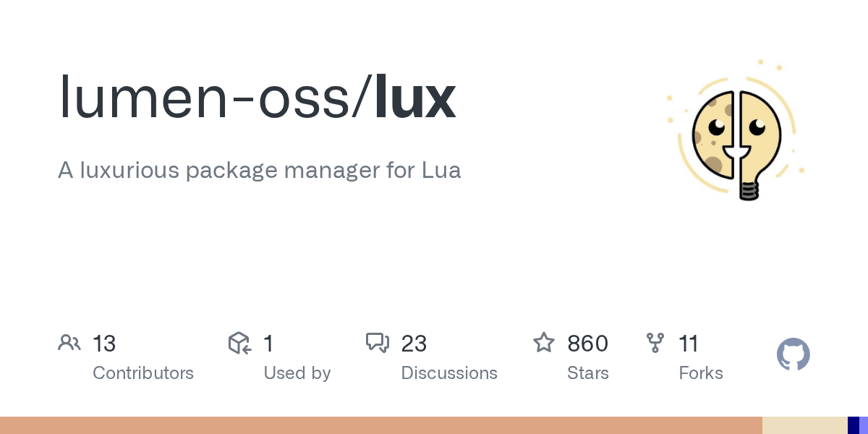Click the Contributors label
Image resolution: width=868 pixels, height=434 pixels.
(x=143, y=373)
